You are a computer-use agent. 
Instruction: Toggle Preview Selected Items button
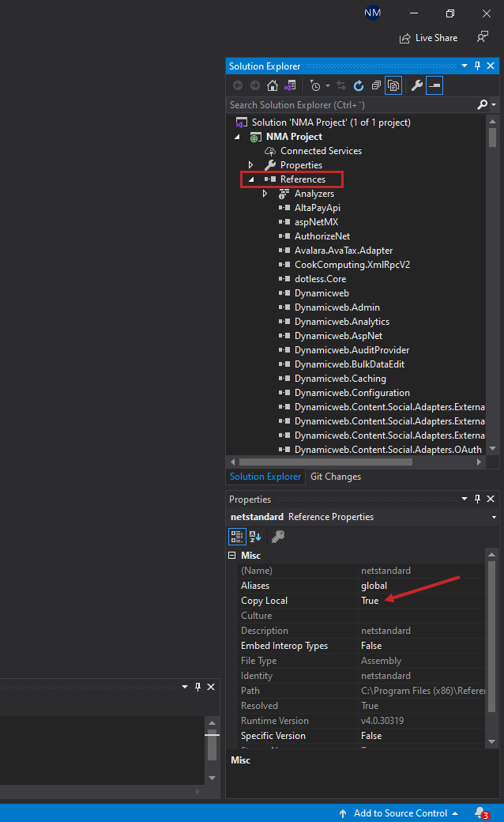pyautogui.click(x=434, y=85)
